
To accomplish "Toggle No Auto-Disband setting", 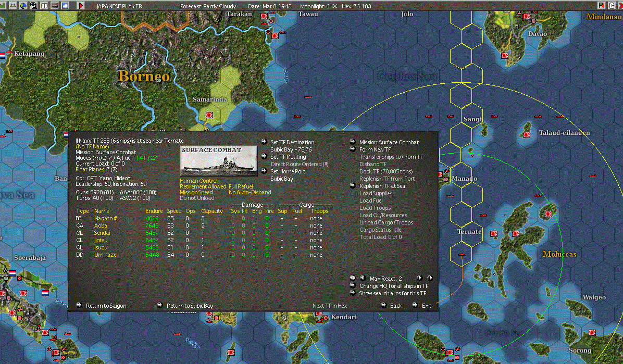I will (x=250, y=192).
